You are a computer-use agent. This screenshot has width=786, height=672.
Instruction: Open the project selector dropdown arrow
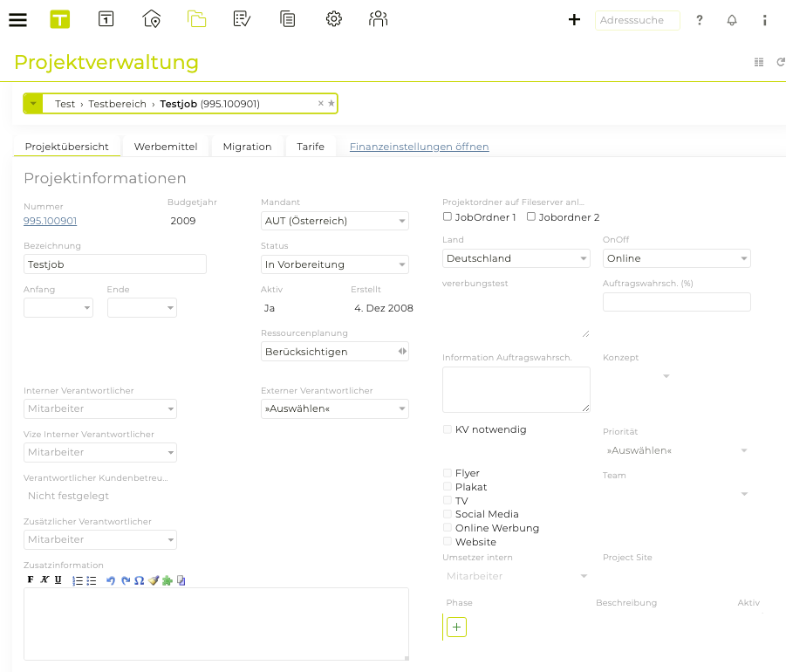point(33,103)
